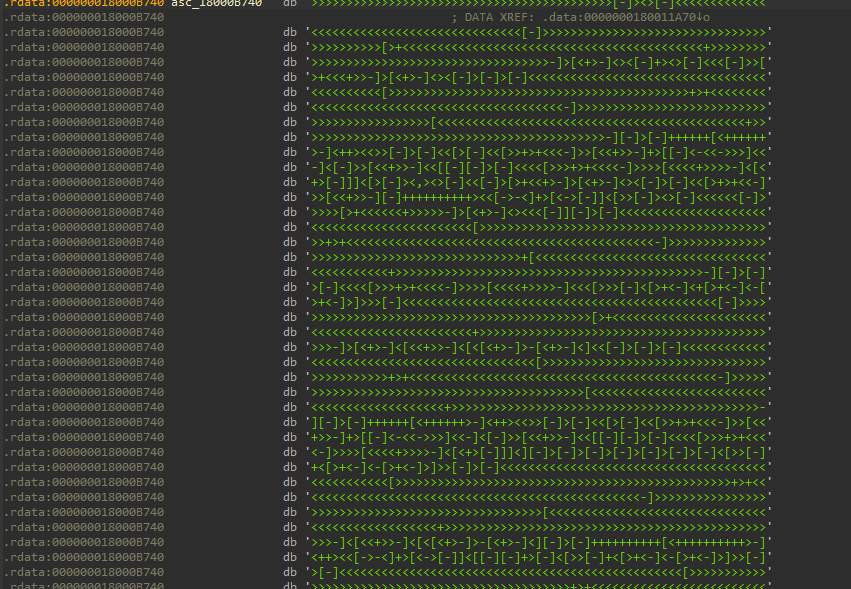Click the string ending ']>[<+>-]<><[-]+><>[-]<<<[-]>>['
The width and height of the screenshot is (851, 589).
[538, 62]
